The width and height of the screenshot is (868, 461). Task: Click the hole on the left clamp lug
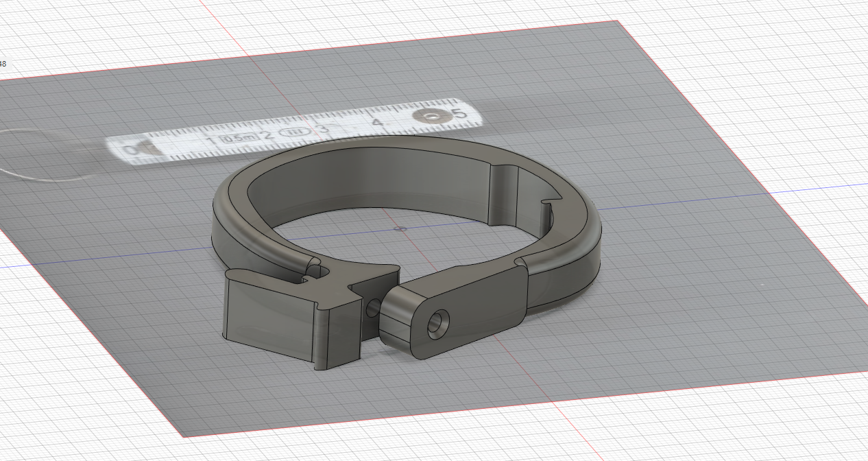[x=372, y=308]
